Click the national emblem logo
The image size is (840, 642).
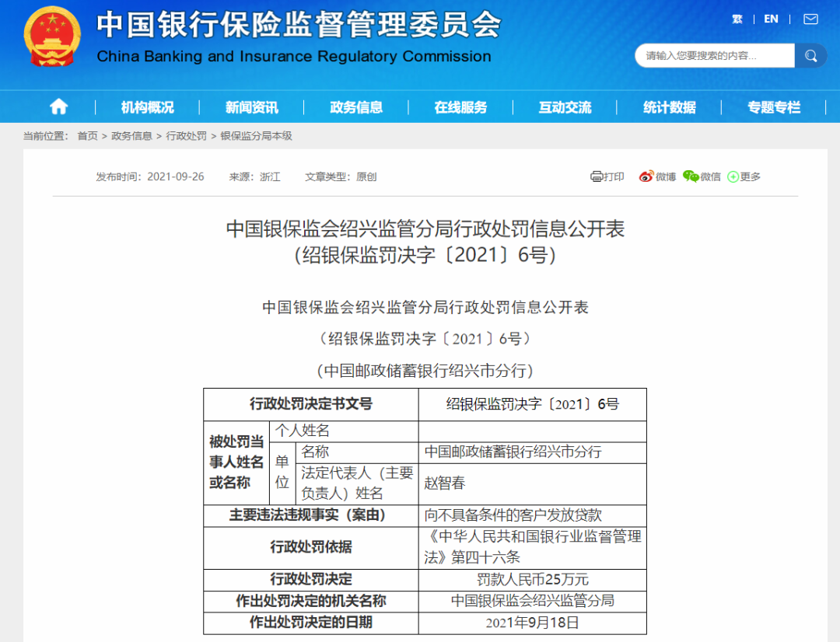[52, 37]
